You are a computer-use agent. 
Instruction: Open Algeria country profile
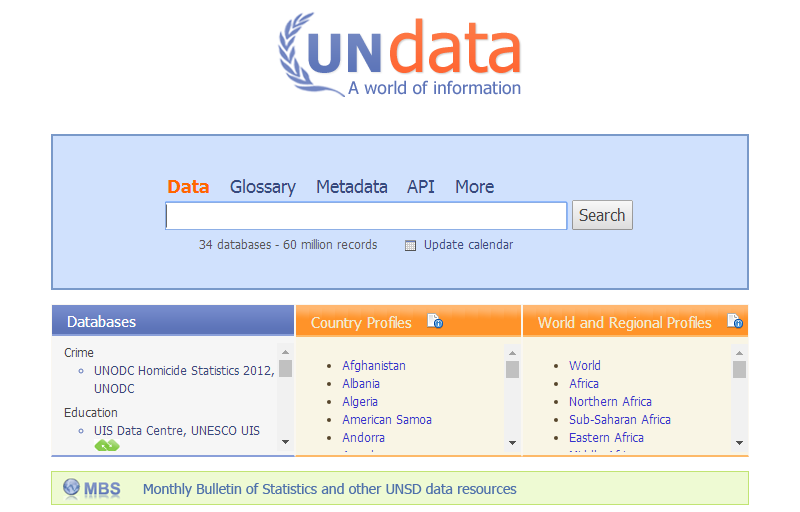coord(360,402)
